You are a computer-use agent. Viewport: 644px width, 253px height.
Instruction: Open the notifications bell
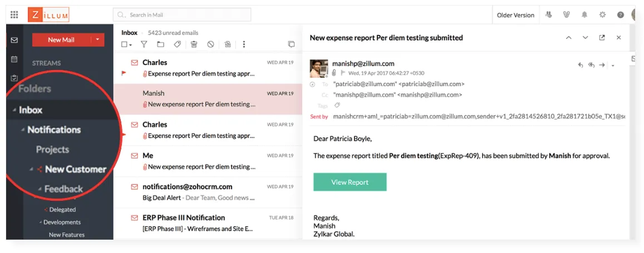click(585, 15)
